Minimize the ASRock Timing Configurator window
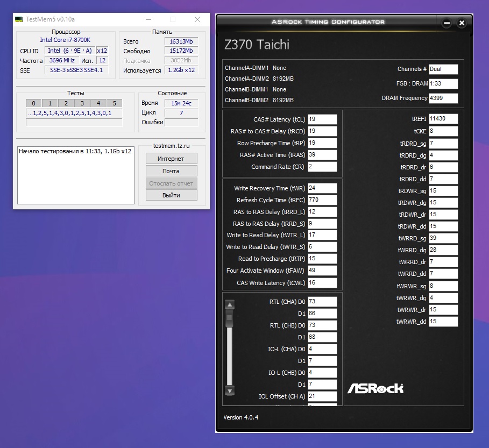 447,23
